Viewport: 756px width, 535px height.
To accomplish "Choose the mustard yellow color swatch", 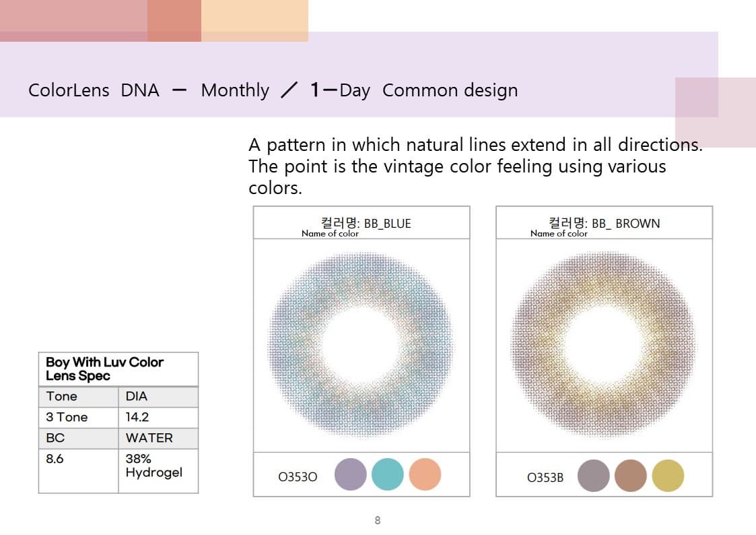I will coord(668,476).
